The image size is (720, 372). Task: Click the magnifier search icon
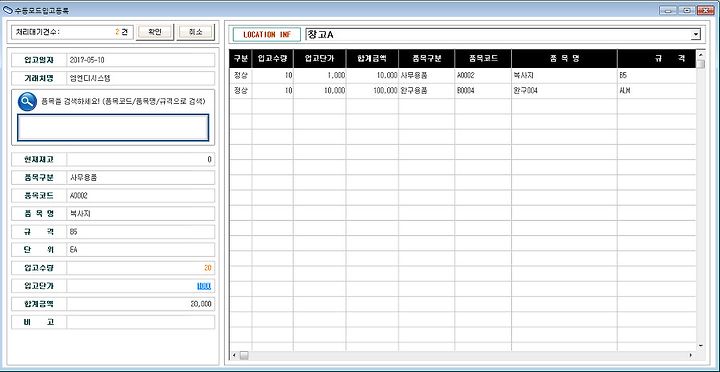click(27, 101)
